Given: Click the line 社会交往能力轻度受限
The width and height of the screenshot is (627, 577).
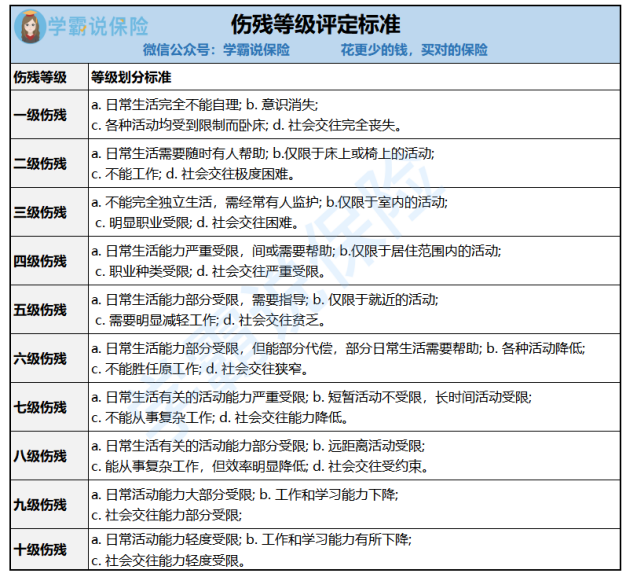Looking at the screenshot, I should [x=168, y=561].
